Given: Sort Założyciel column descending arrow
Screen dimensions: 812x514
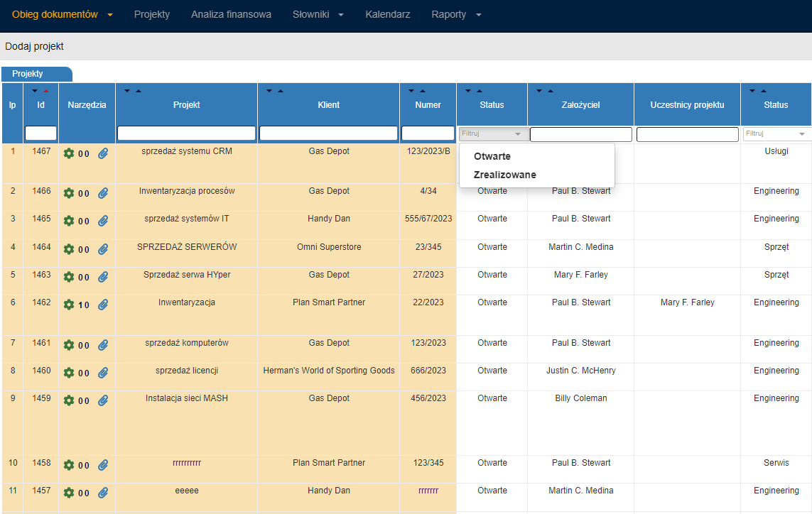Looking at the screenshot, I should click(x=539, y=91).
